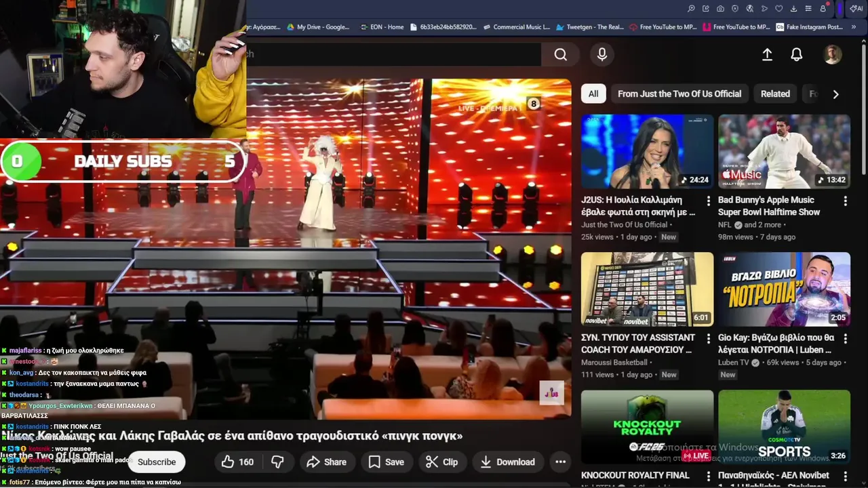This screenshot has height=488, width=868.
Task: Take a snapshot with the browser camera icon
Action: click(x=720, y=9)
